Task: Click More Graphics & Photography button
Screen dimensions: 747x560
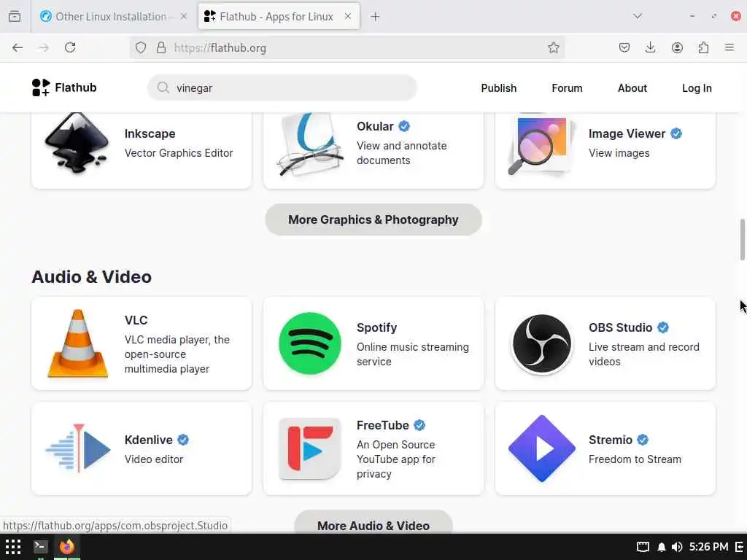Action: (373, 219)
